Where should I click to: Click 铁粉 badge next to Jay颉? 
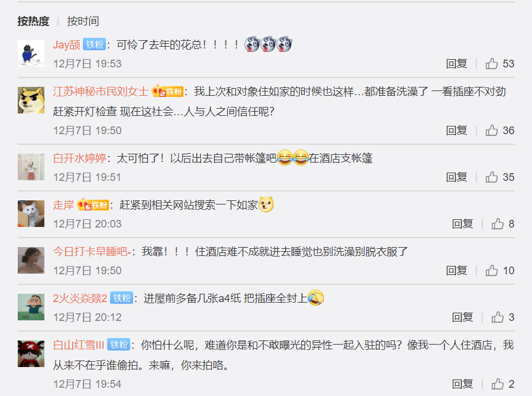pos(95,44)
